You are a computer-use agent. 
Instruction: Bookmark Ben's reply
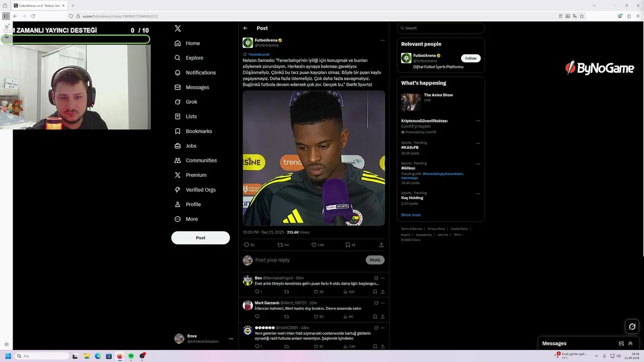[375, 292]
